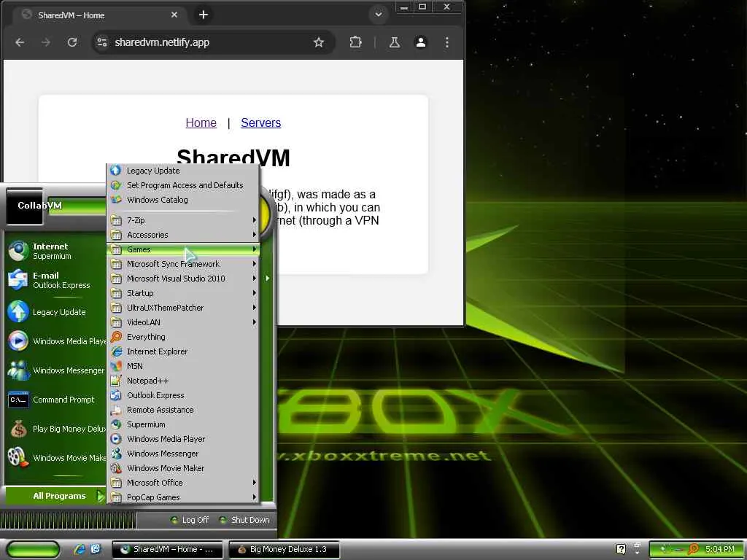
Task: Click the 5:04 PM clock
Action: [720, 550]
